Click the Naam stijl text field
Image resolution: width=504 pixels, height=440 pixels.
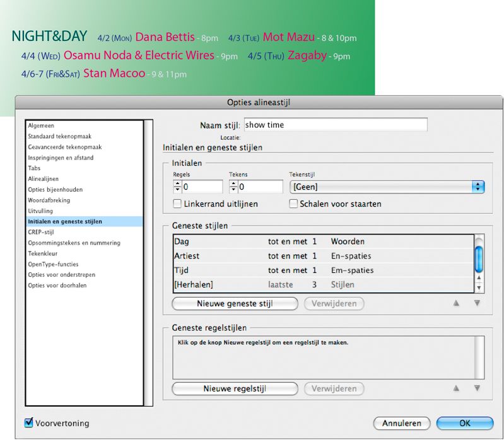(x=336, y=125)
